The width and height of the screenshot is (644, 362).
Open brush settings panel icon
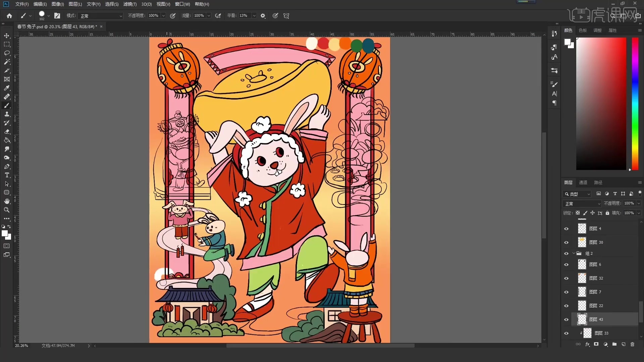click(57, 16)
